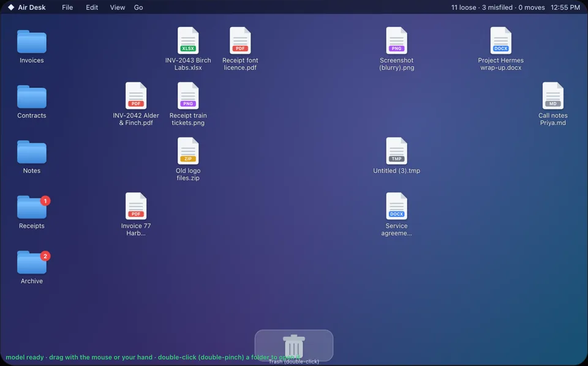
Task: Open the View menu
Action: (x=118, y=7)
